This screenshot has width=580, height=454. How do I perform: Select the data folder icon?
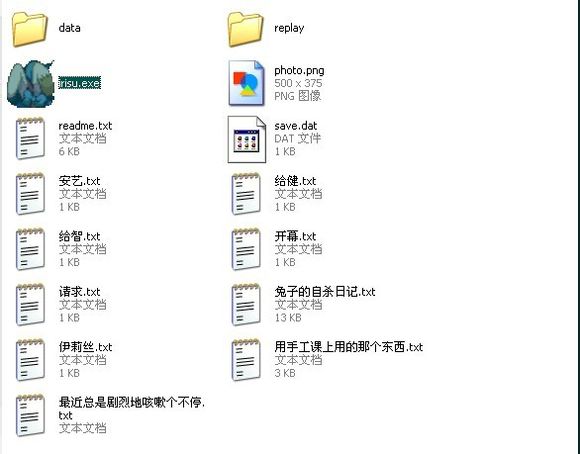pos(30,29)
